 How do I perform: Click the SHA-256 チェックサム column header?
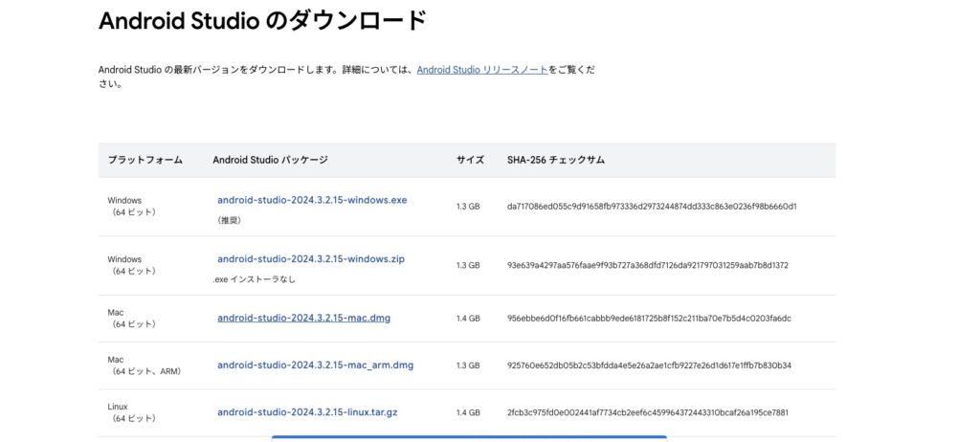pyautogui.click(x=555, y=160)
